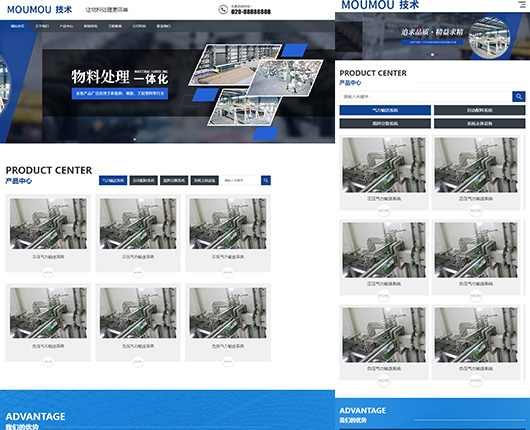Viewport: 530px width, 430px height.
Task: Select the second desktop banner carousel dot
Action: 141,139
